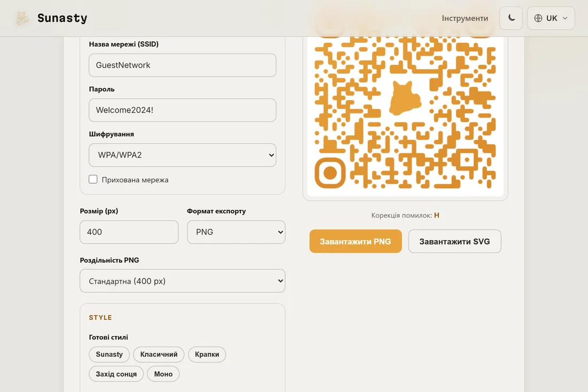The image size is (588, 392).
Task: Edit the network name field GuestNetwork
Action: [182, 65]
